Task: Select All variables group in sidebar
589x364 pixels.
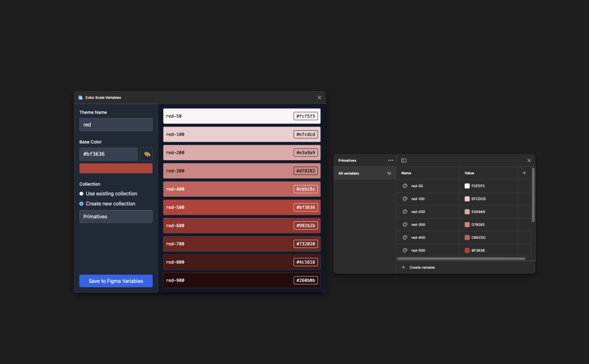Action: pos(364,173)
